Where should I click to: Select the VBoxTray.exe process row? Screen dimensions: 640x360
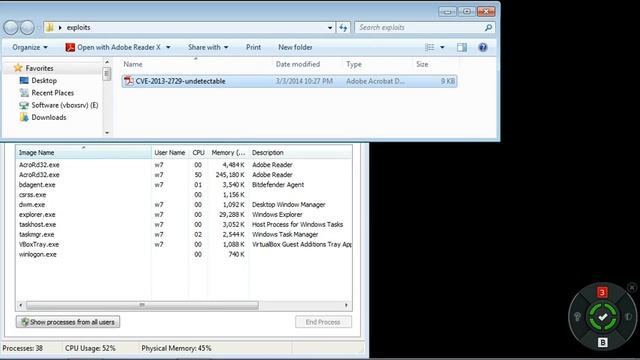(184, 244)
